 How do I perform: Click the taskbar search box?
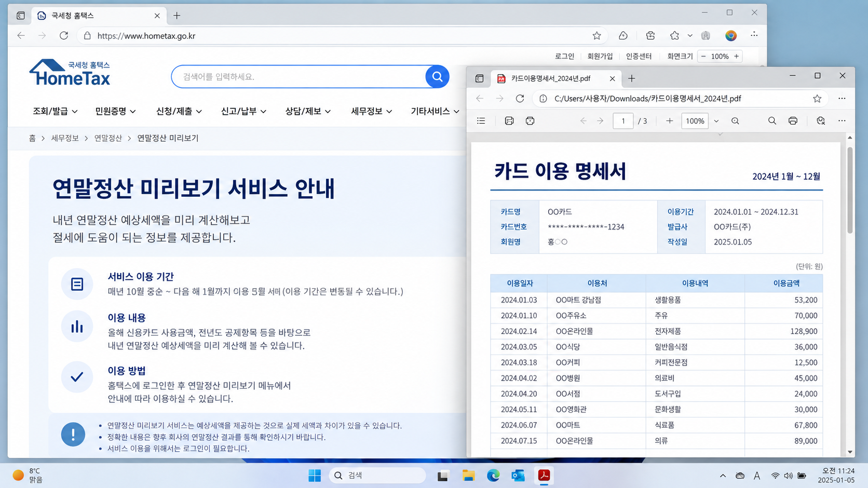point(377,476)
